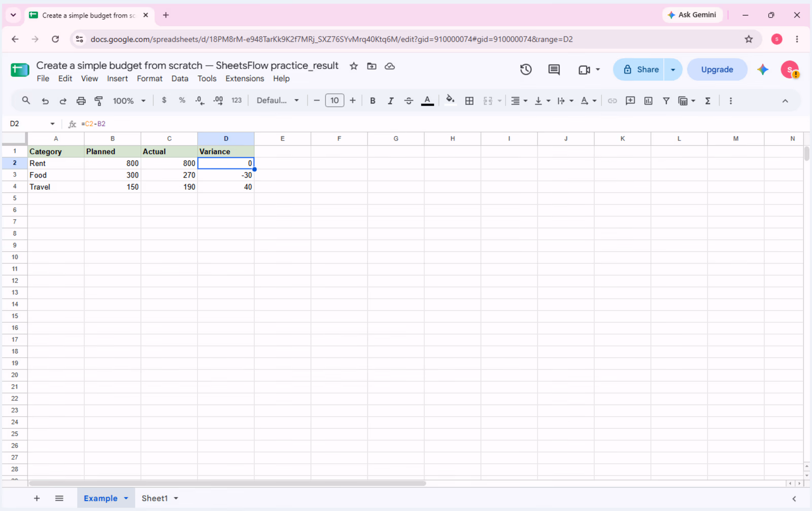Print the spreadsheet with printer icon
The height and width of the screenshot is (511, 812).
81,101
